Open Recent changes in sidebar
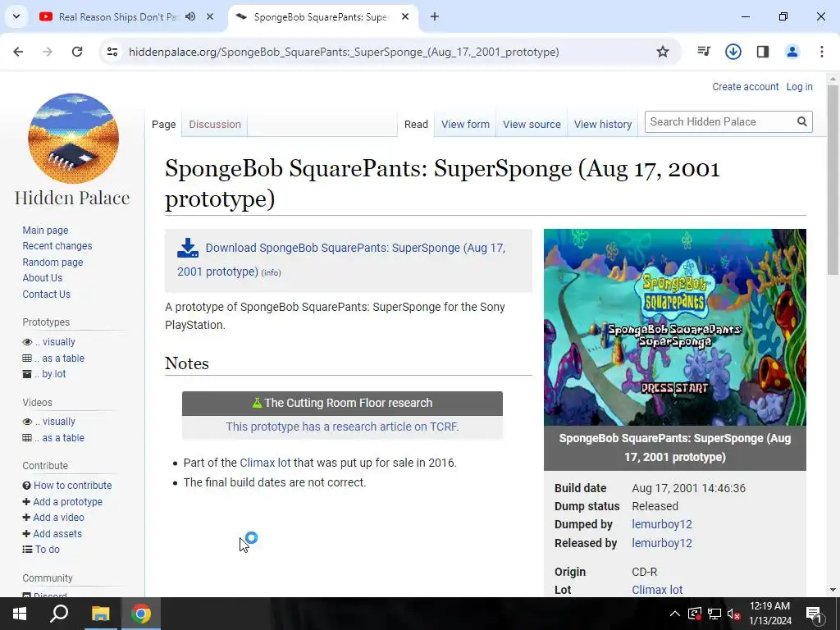Image resolution: width=840 pixels, height=630 pixels. coord(57,246)
